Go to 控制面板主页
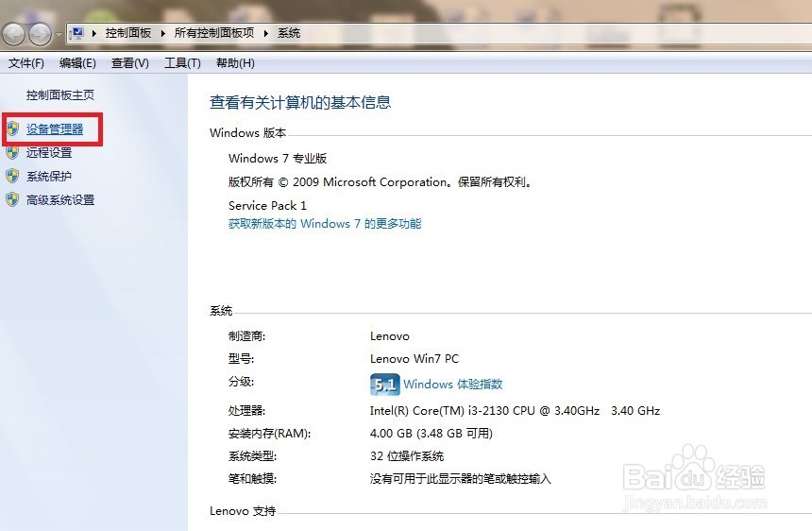812x531 pixels. coord(60,95)
